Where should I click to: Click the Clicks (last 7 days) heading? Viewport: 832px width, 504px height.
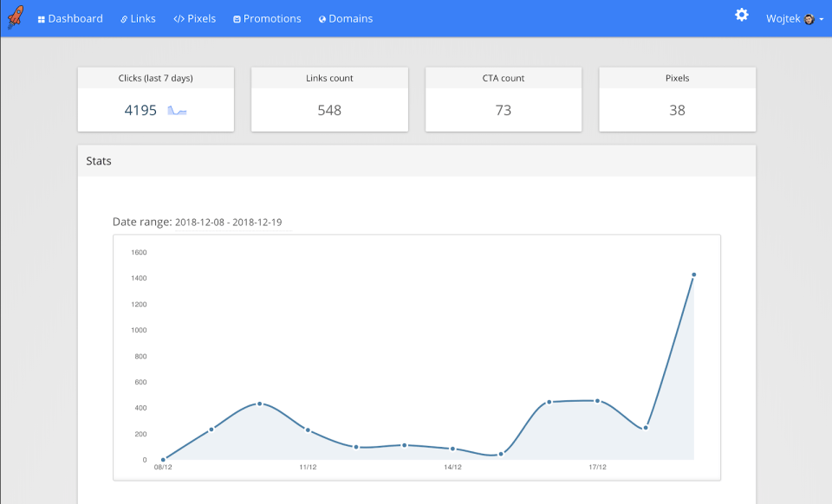click(x=155, y=78)
